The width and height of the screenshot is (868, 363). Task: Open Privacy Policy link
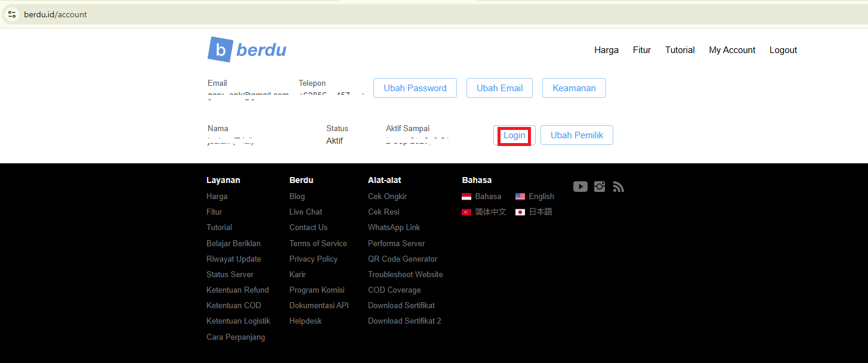[313, 259]
